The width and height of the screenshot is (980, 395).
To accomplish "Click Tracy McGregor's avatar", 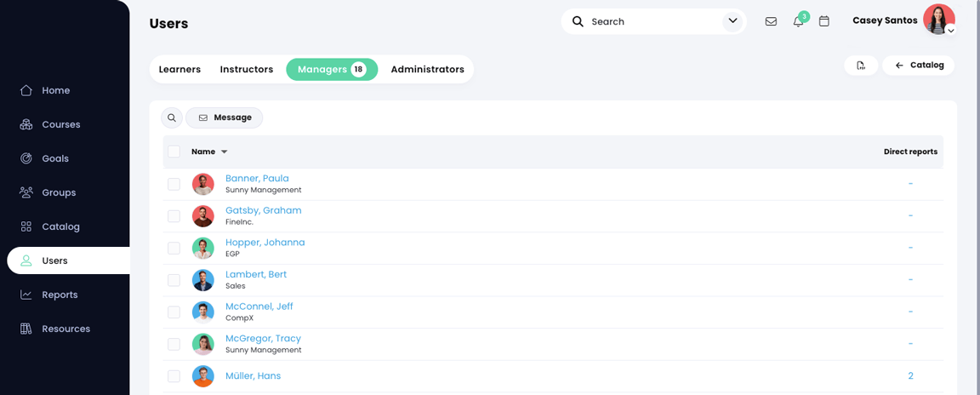I will (203, 344).
